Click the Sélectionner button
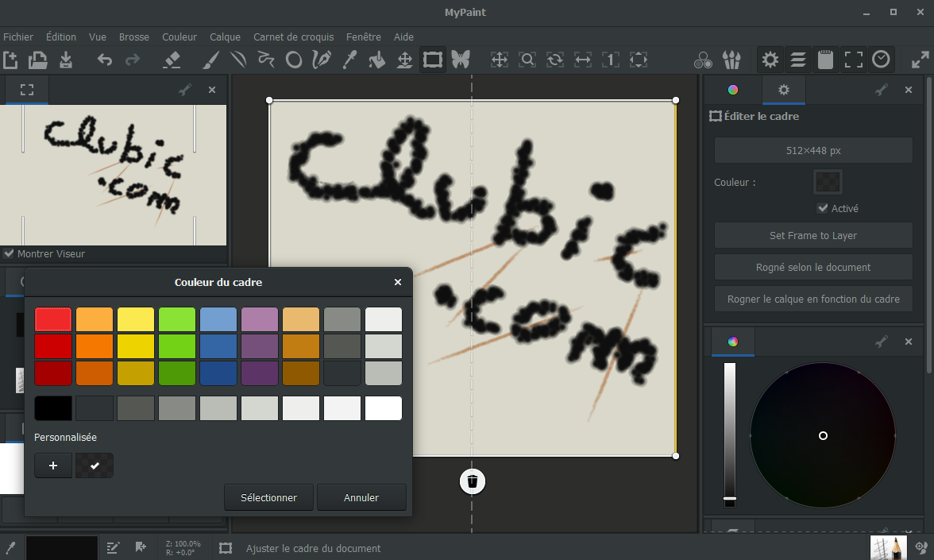Screen dimensions: 934x560 pyautogui.click(x=268, y=497)
